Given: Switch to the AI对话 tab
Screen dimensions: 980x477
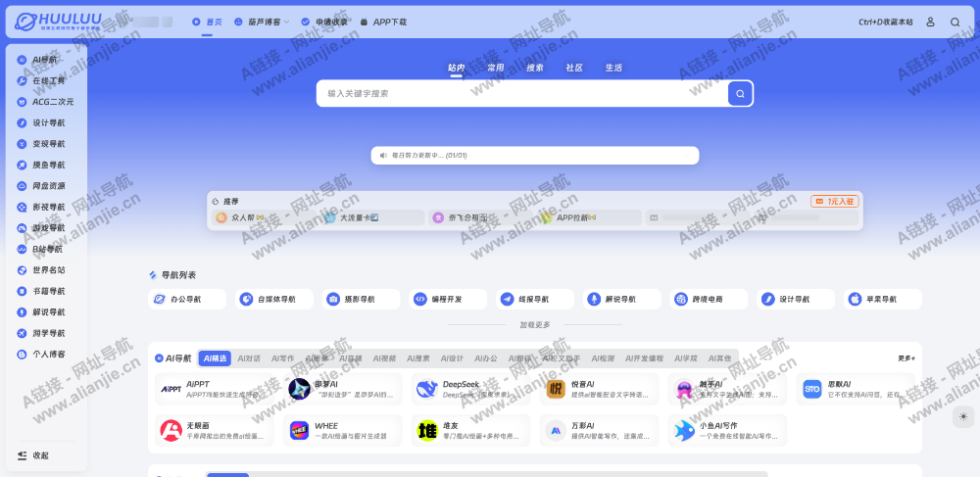Looking at the screenshot, I should pyautogui.click(x=249, y=358).
